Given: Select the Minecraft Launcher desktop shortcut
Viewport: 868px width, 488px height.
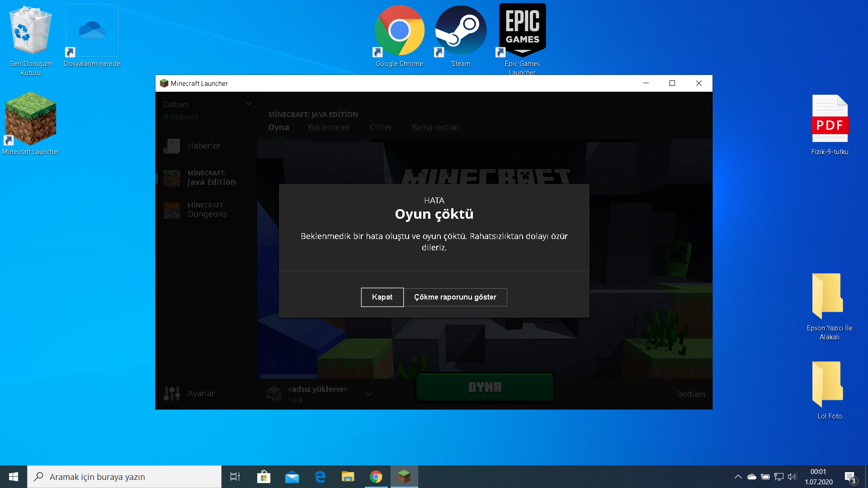Looking at the screenshot, I should click(x=31, y=124).
